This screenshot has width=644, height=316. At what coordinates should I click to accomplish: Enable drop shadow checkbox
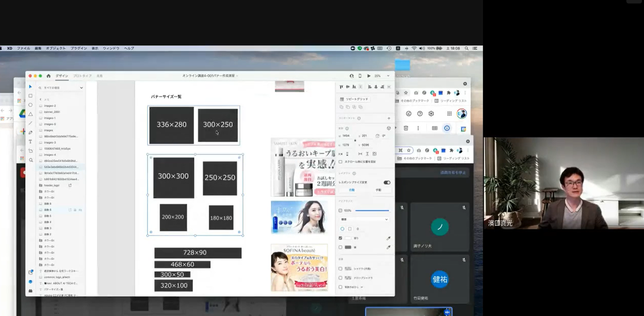coord(340,278)
